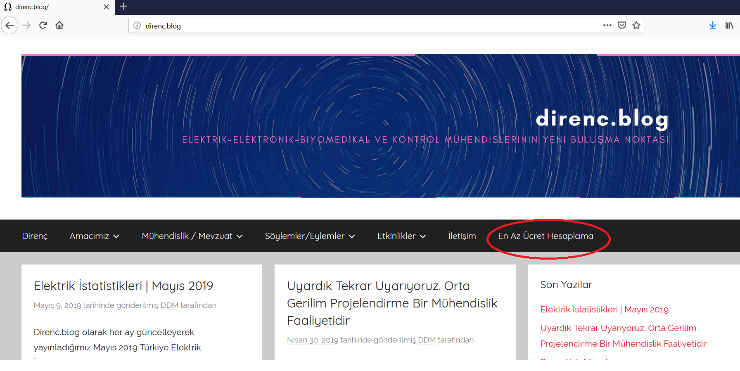Open the Amacımız menu item
The width and height of the screenshot is (740, 371).
coord(89,236)
